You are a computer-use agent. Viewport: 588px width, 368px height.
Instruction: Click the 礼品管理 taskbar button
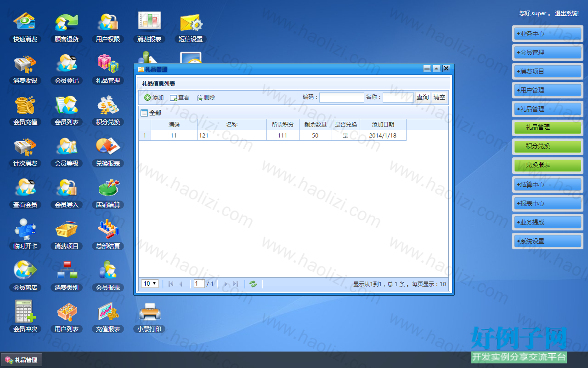pos(22,360)
